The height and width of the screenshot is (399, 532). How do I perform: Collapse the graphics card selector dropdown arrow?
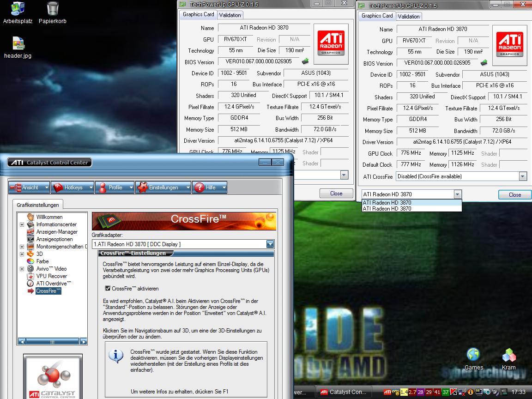(458, 194)
